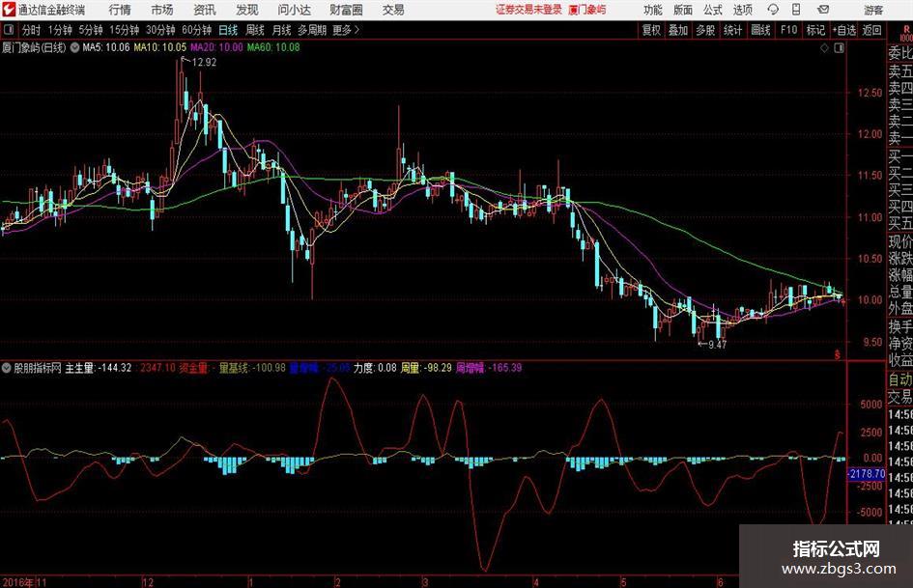Click the red R 1000 icon
This screenshot has width=913, height=588.
coord(906,33)
